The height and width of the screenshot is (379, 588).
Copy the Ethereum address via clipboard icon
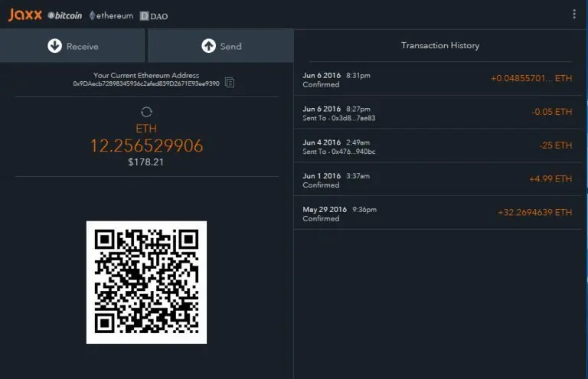(230, 83)
